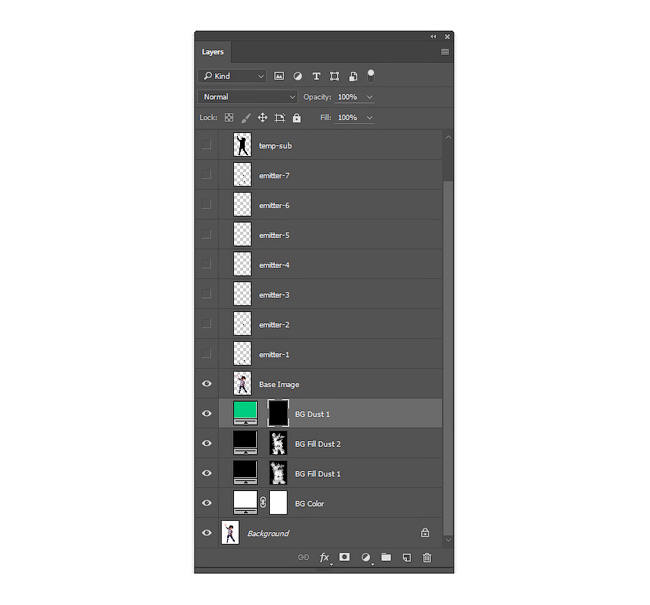Click the Fill 100% value field
This screenshot has width=650, height=605.
(x=348, y=118)
